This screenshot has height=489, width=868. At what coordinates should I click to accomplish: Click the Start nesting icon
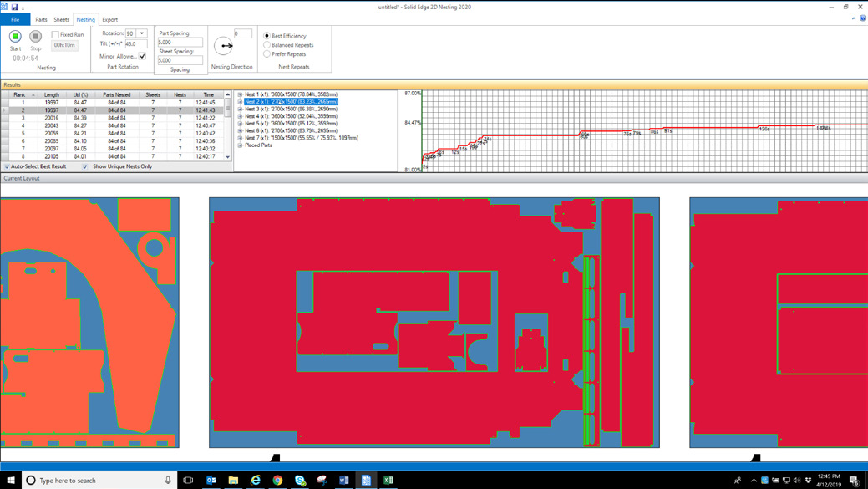click(x=14, y=35)
